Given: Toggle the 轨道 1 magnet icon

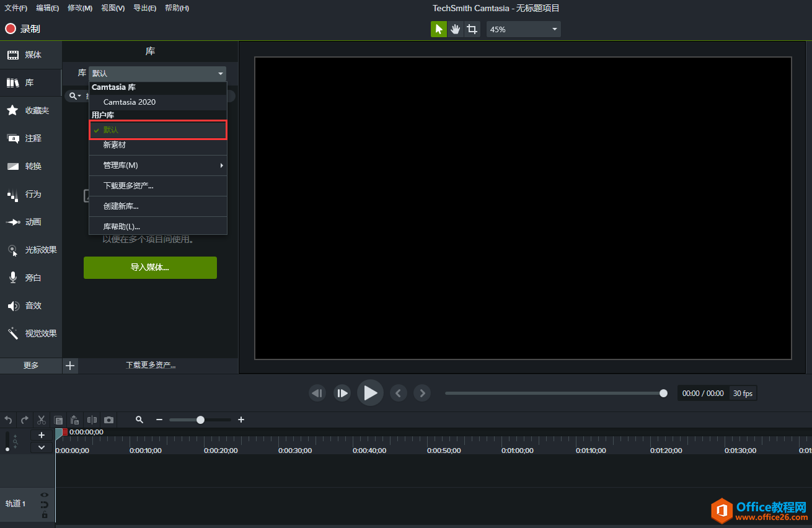Looking at the screenshot, I should (45, 504).
